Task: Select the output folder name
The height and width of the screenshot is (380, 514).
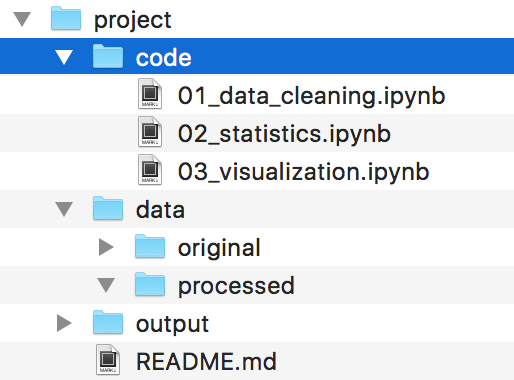Action: pyautogui.click(x=172, y=324)
